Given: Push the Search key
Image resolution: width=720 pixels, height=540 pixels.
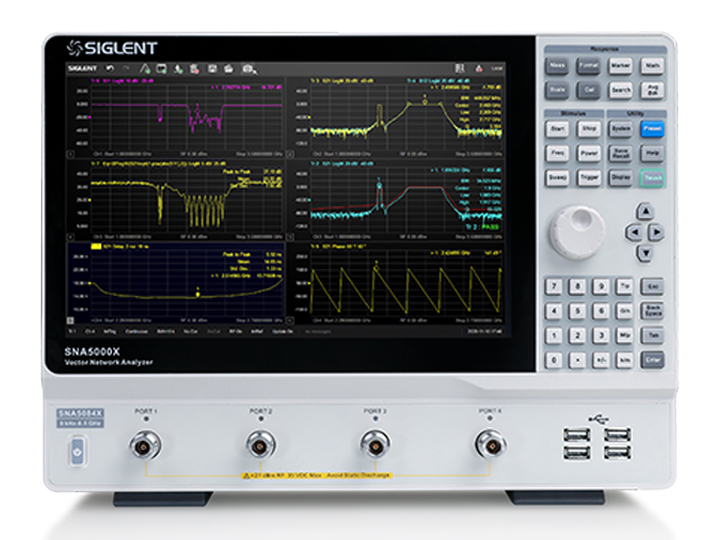Looking at the screenshot, I should (620, 90).
